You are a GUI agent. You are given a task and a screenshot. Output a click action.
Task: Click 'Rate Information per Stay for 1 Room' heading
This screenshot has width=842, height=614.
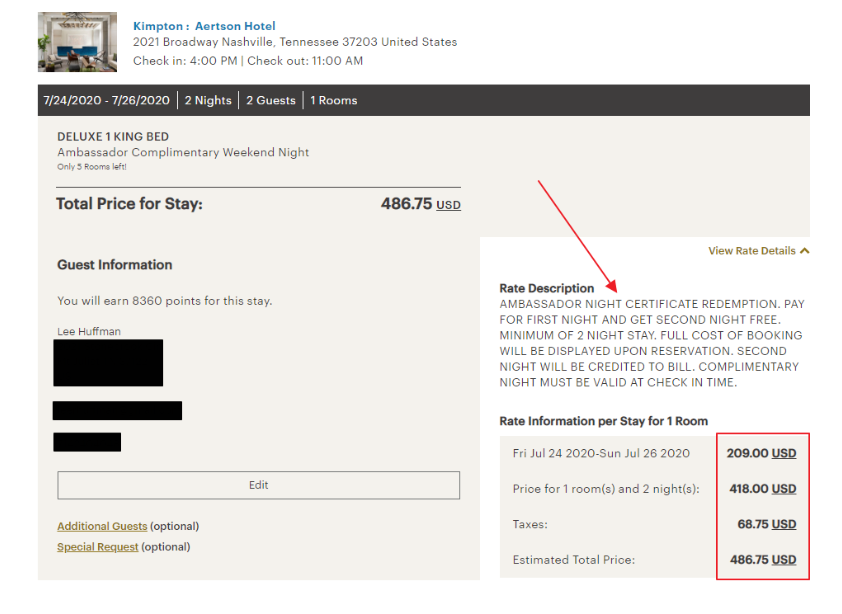604,421
